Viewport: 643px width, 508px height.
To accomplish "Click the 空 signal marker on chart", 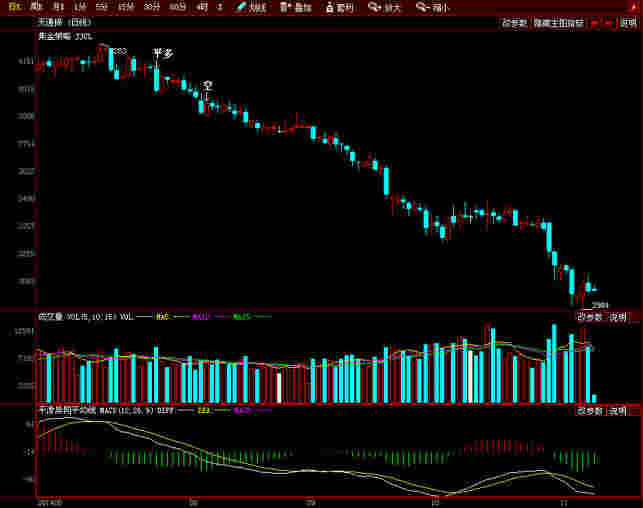I will tap(208, 86).
